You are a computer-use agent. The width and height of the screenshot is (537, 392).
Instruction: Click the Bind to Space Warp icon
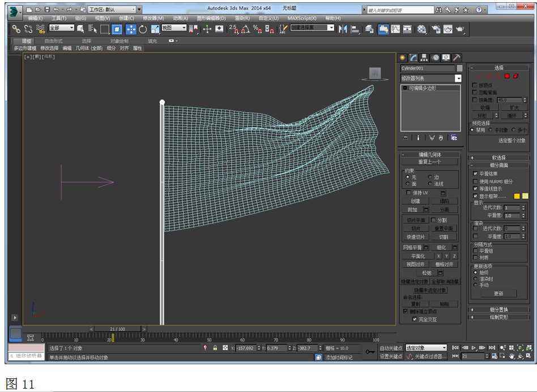click(40, 29)
